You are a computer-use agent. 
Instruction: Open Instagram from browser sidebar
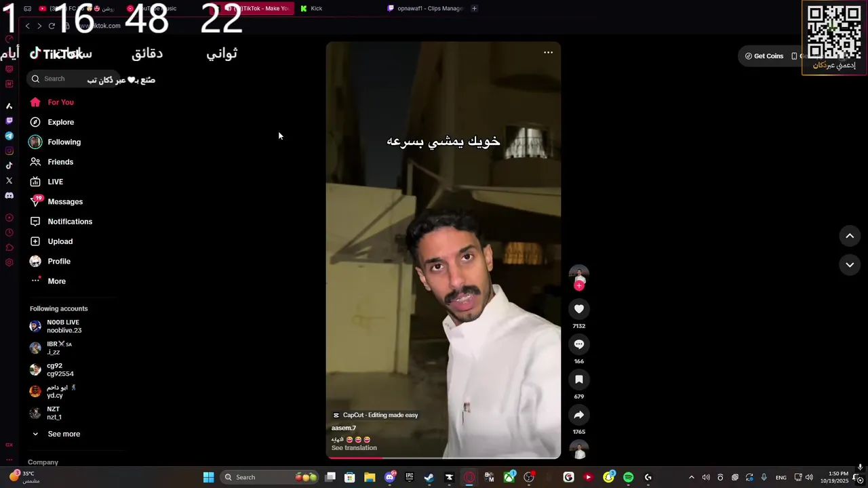(x=9, y=150)
